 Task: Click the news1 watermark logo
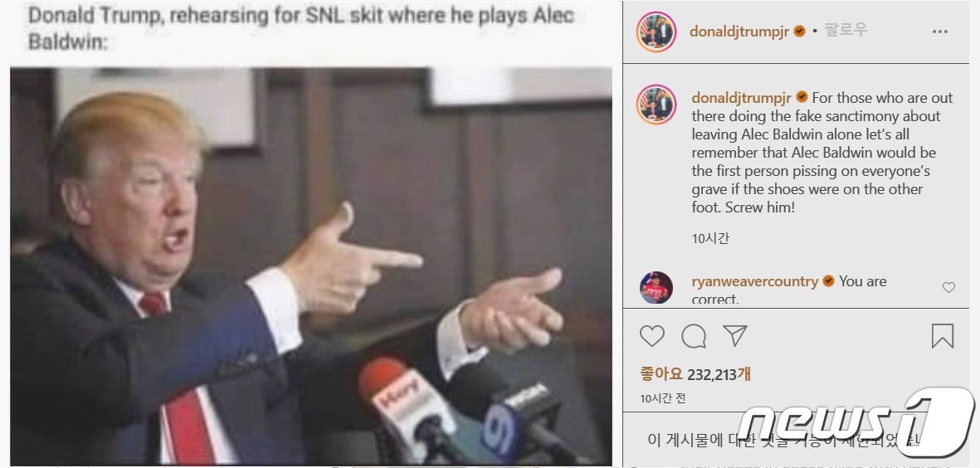coord(856,422)
